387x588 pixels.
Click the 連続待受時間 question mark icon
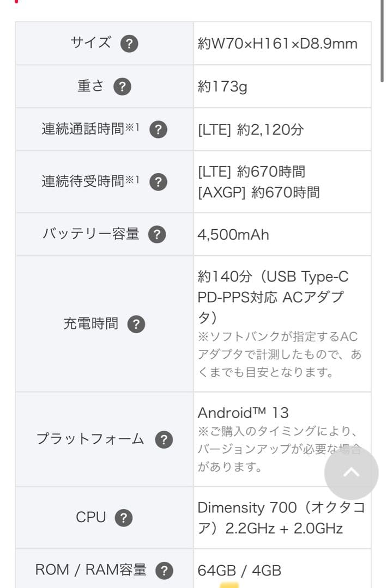pos(158,181)
